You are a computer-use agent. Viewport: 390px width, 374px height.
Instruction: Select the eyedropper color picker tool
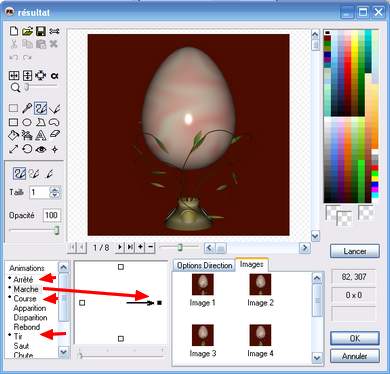coord(27,109)
